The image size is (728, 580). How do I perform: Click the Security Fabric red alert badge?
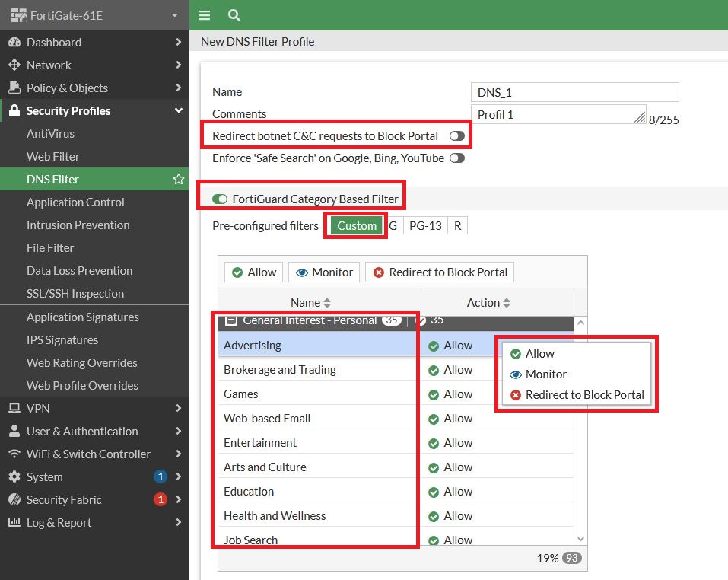click(161, 499)
